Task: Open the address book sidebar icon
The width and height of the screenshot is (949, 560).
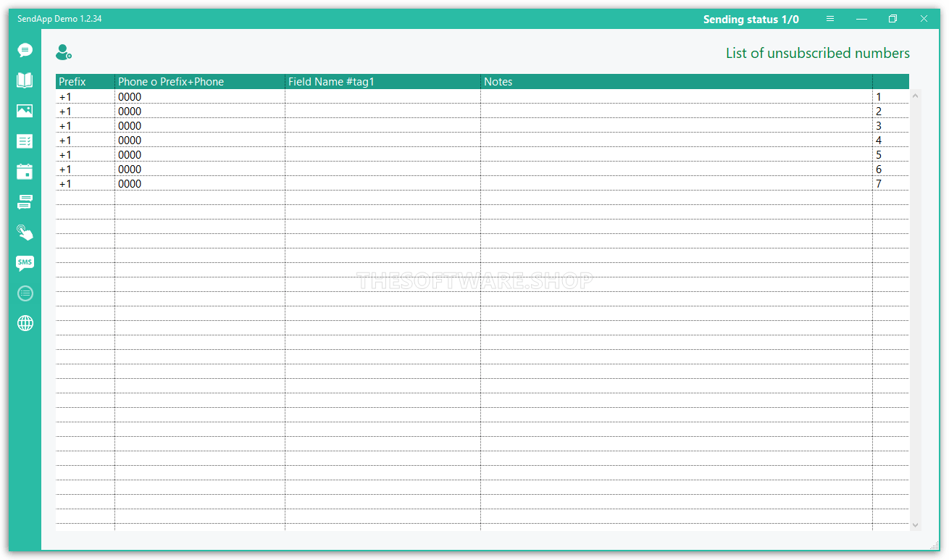Action: (x=25, y=80)
